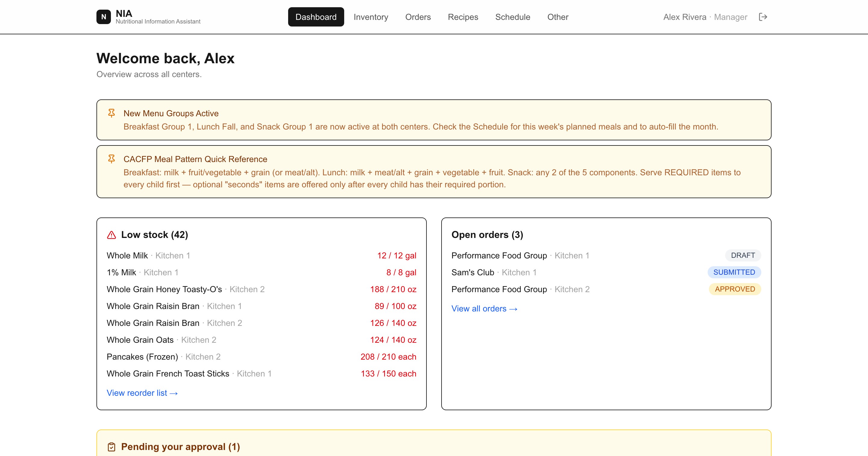Image resolution: width=868 pixels, height=456 pixels.
Task: Select Whole Grain Raisin Bran Kitchen 1
Action: pos(262,306)
